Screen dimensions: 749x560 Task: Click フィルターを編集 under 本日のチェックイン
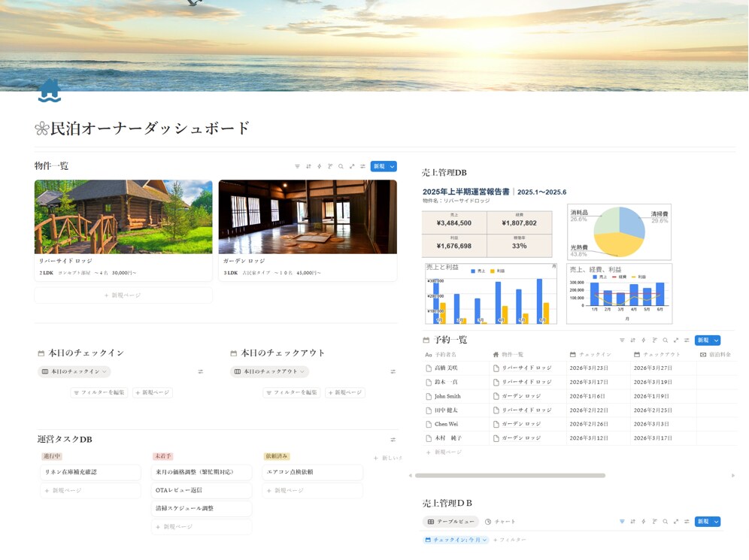pos(99,392)
